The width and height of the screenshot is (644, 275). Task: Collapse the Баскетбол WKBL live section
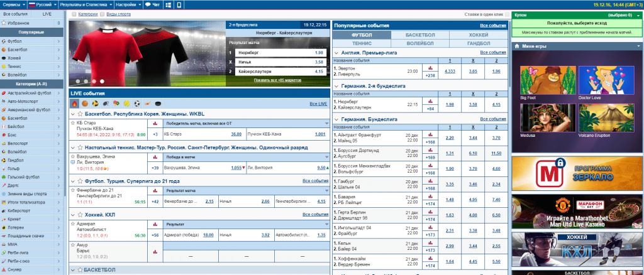coord(73,114)
